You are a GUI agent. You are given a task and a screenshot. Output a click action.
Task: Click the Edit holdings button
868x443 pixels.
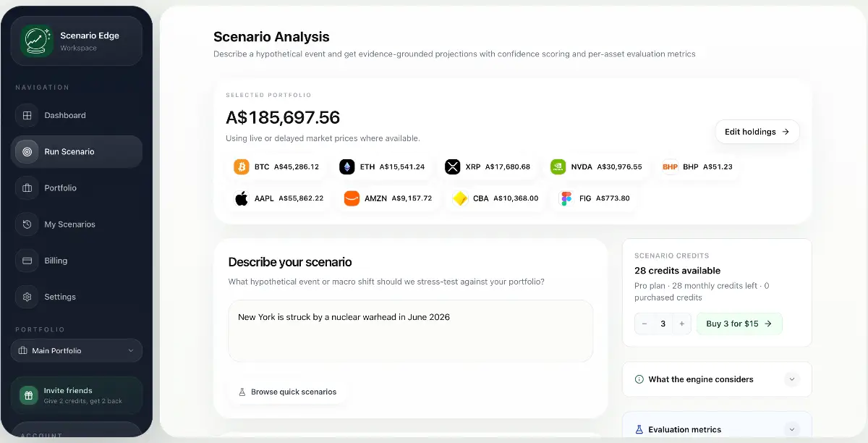click(757, 132)
